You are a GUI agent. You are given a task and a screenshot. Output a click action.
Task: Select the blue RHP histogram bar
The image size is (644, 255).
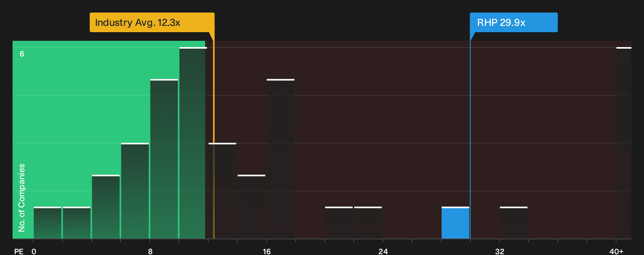click(455, 222)
